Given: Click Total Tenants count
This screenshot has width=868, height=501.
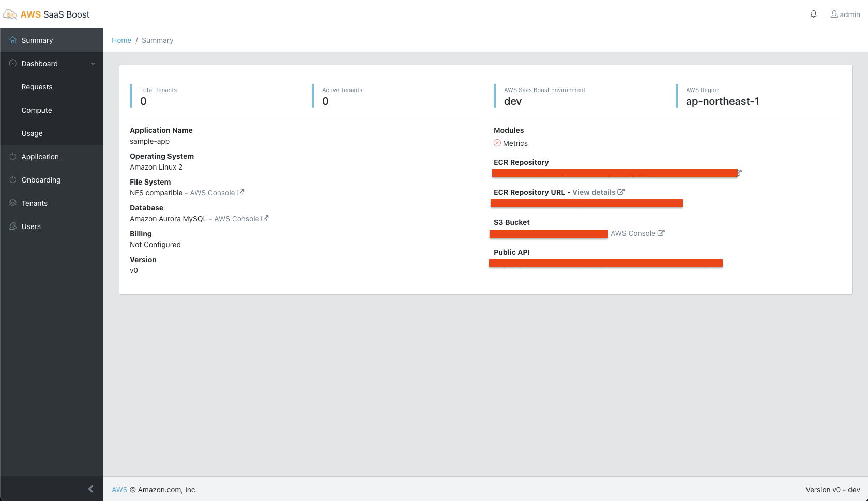Looking at the screenshot, I should [144, 101].
